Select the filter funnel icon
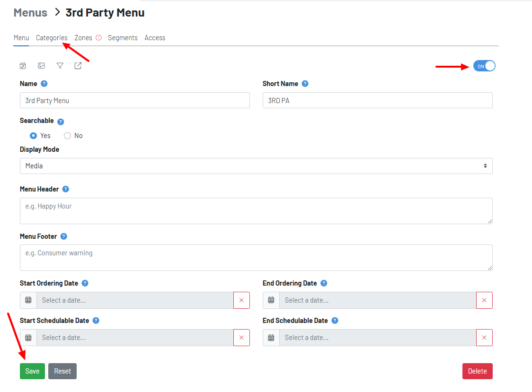 60,65
